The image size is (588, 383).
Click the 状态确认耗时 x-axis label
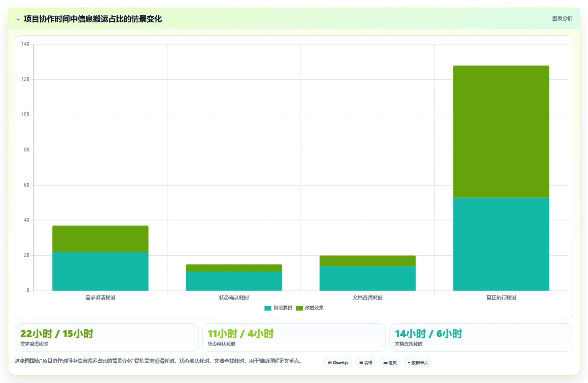pos(234,298)
